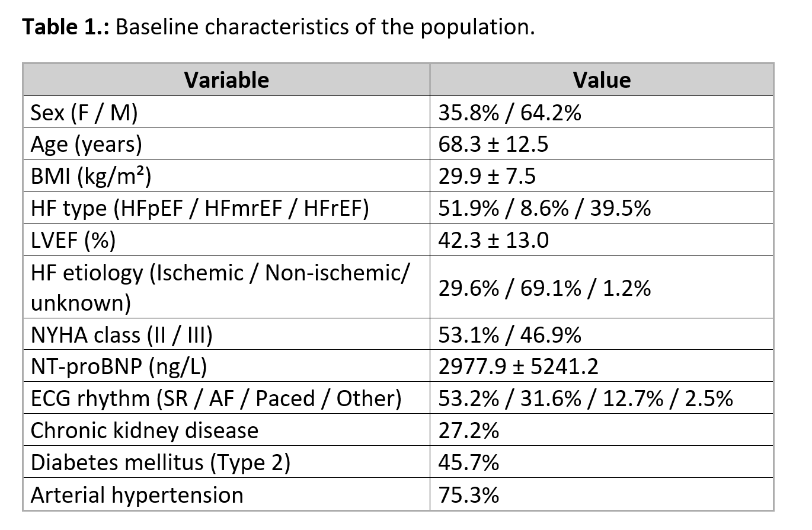Click the "Chronic kidney disease" cell
The image size is (812, 530).
(x=145, y=430)
